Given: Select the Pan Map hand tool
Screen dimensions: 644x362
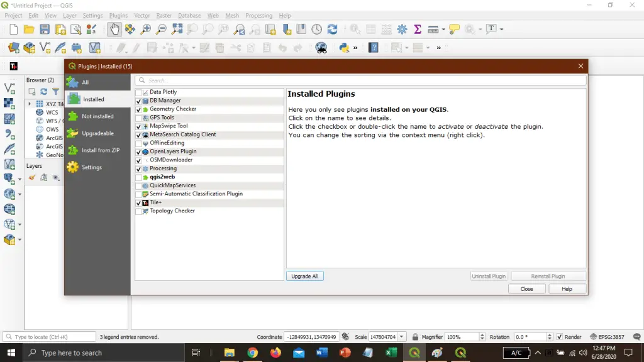Looking at the screenshot, I should (x=114, y=29).
